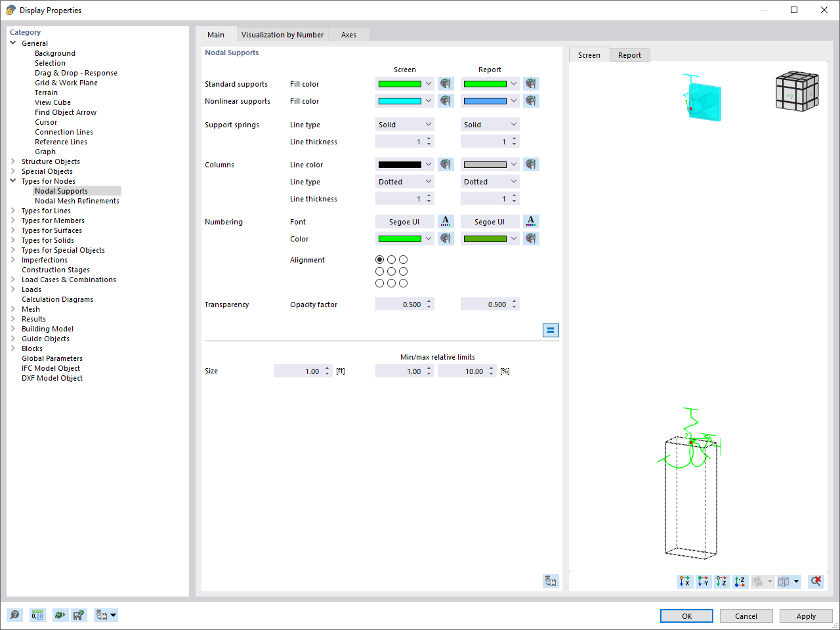The height and width of the screenshot is (630, 840).
Task: Open the color palette for Standard supports
Action: click(446, 83)
